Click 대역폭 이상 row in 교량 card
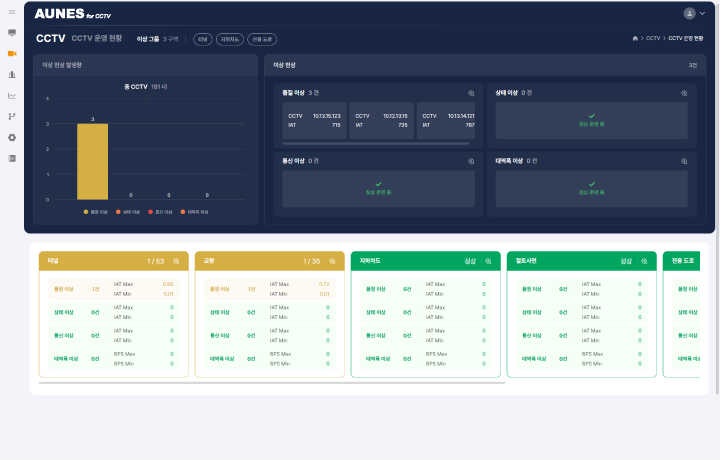This screenshot has width=720, height=460. [270, 359]
